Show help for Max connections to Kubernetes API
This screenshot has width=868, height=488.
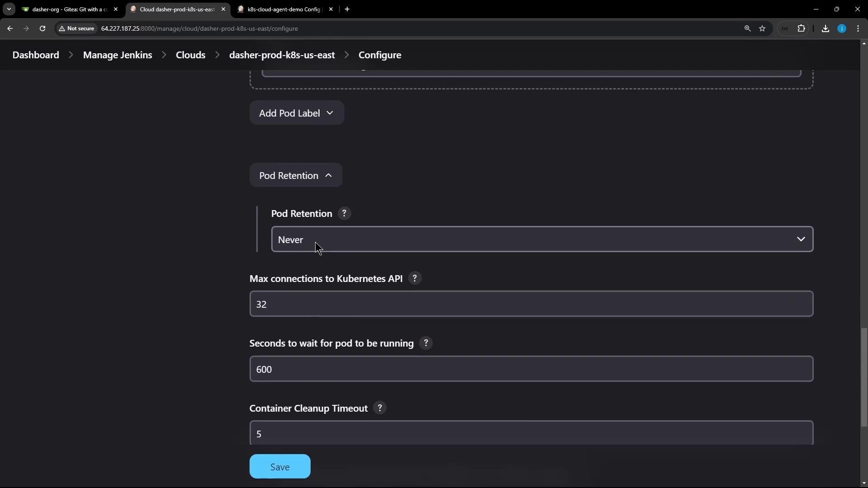tap(415, 278)
